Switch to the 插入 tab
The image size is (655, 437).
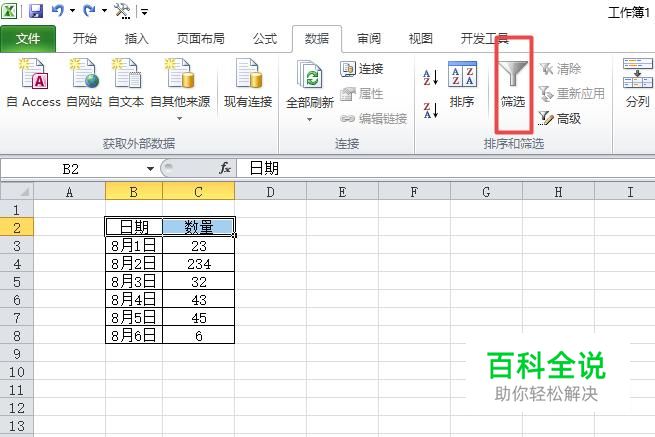coord(136,39)
